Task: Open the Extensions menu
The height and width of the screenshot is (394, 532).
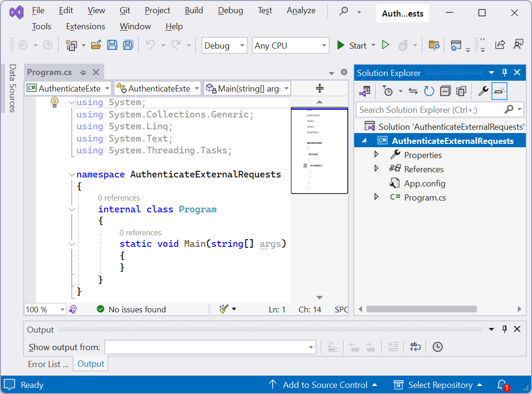Action: (x=85, y=26)
